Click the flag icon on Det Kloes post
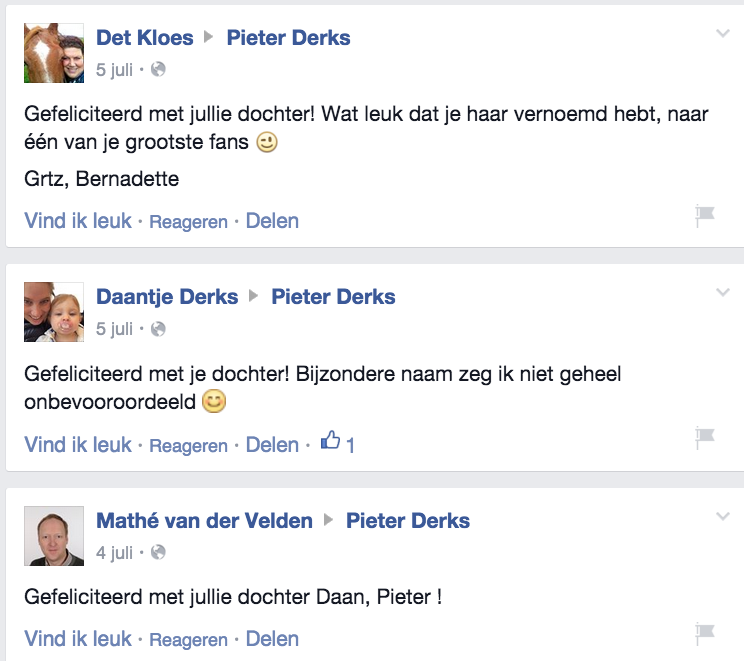 click(705, 216)
